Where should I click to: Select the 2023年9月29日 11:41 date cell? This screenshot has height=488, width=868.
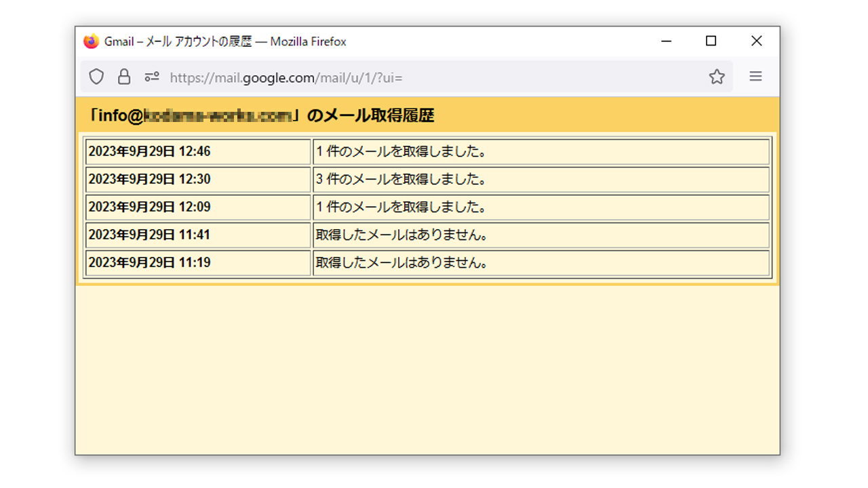coord(198,235)
